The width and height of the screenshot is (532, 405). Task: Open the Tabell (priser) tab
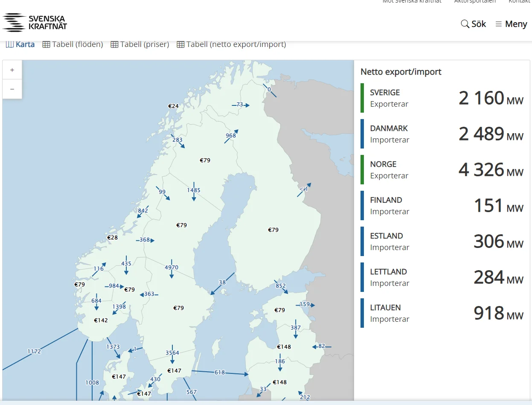click(140, 44)
